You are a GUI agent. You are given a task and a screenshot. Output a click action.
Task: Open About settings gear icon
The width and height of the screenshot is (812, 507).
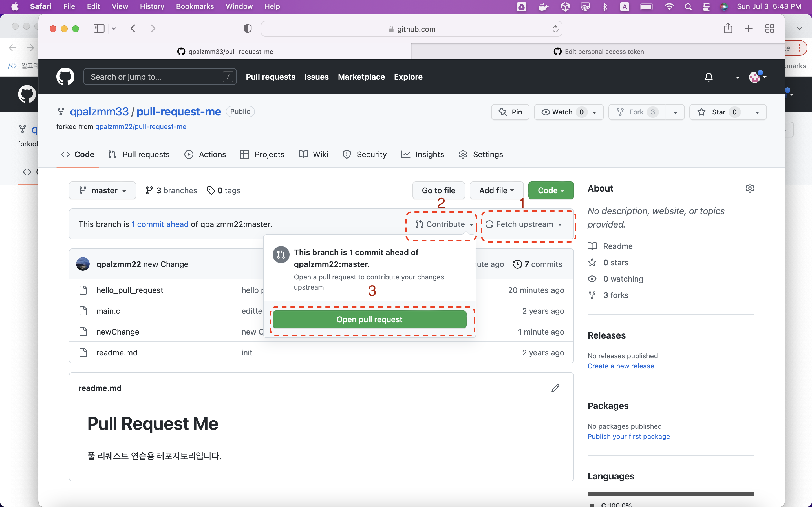click(750, 188)
